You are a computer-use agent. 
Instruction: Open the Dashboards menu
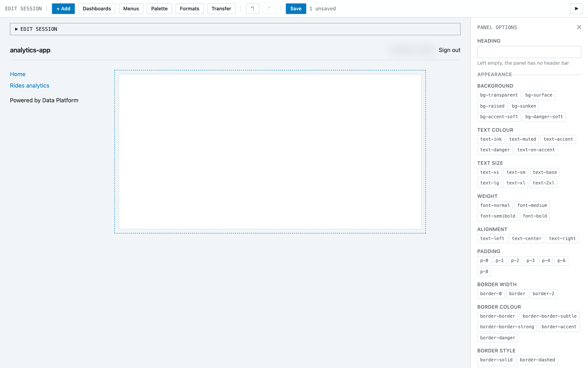point(97,8)
